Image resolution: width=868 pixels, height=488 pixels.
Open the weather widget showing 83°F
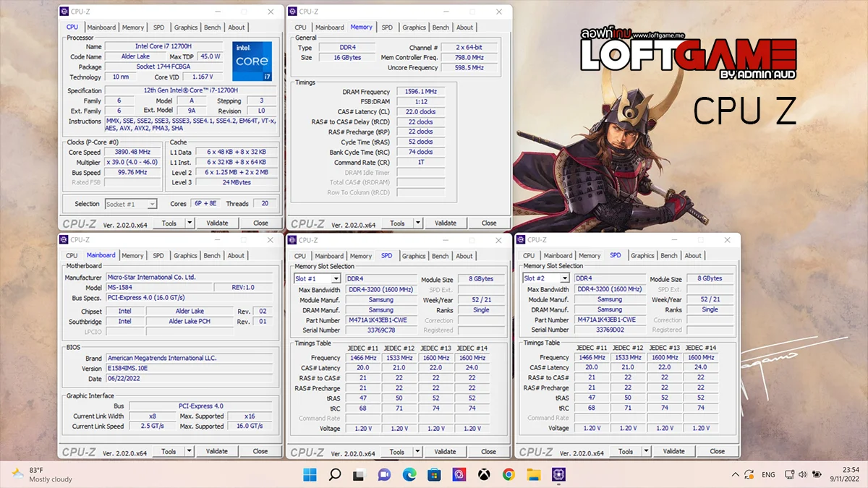point(43,475)
